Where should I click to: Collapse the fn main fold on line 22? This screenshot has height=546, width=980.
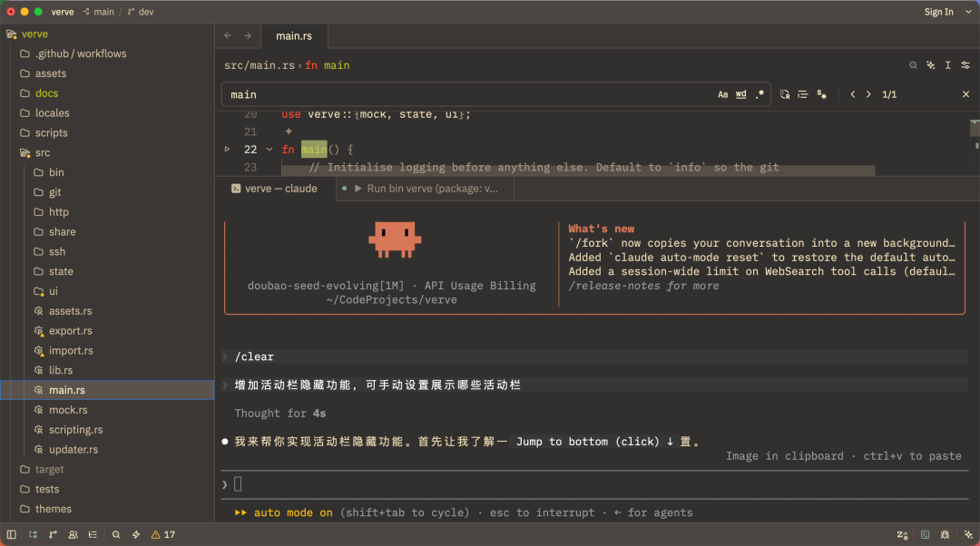pos(269,150)
